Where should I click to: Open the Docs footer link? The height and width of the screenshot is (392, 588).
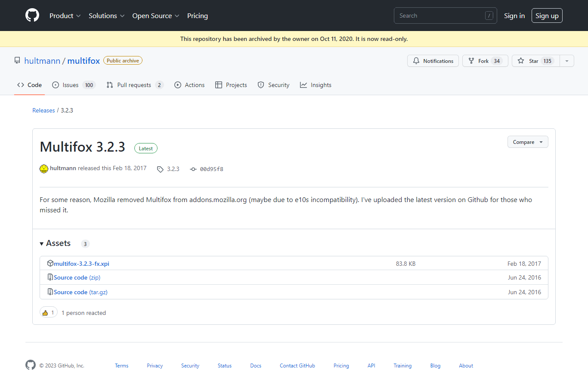pos(256,366)
